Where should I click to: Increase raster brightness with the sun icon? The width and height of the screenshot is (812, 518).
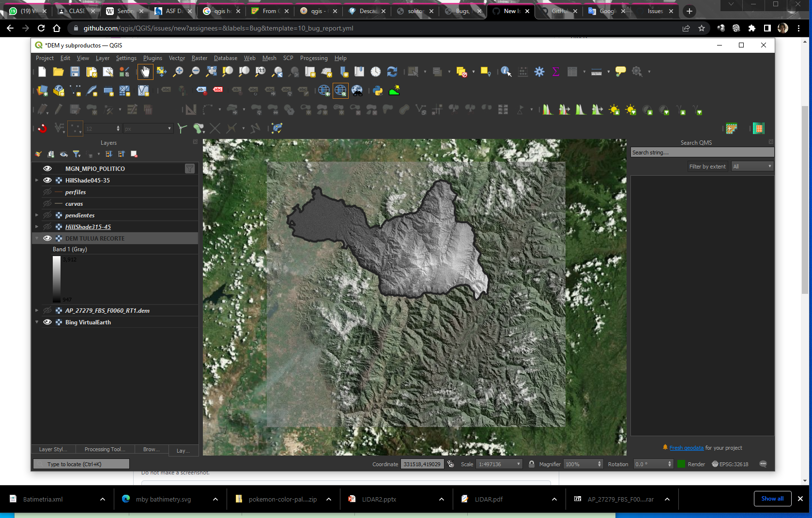(614, 110)
